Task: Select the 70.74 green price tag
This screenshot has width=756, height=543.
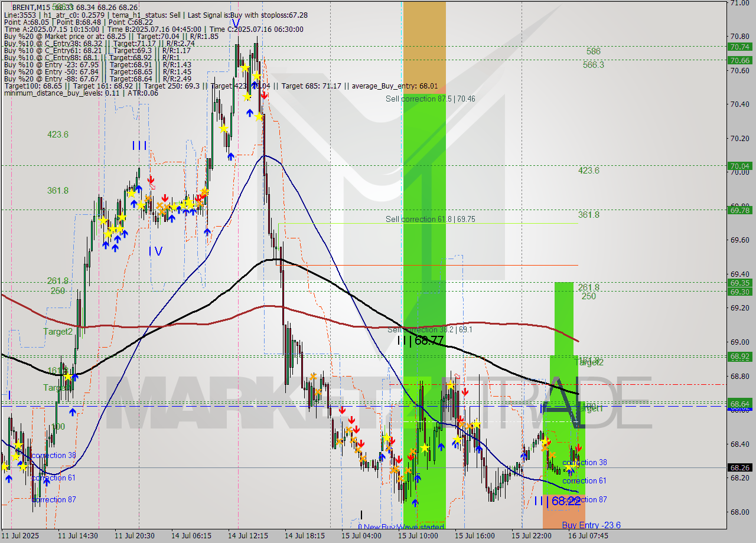Action: click(x=740, y=47)
